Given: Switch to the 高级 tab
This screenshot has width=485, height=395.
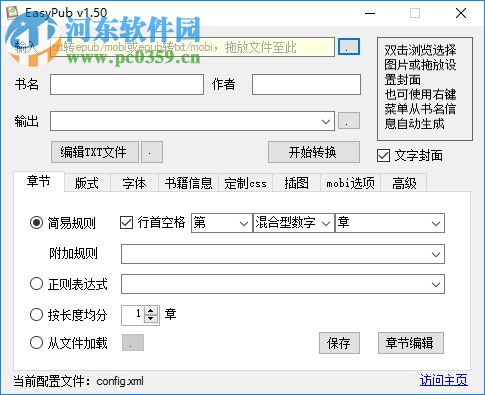Looking at the screenshot, I should click(x=404, y=183).
